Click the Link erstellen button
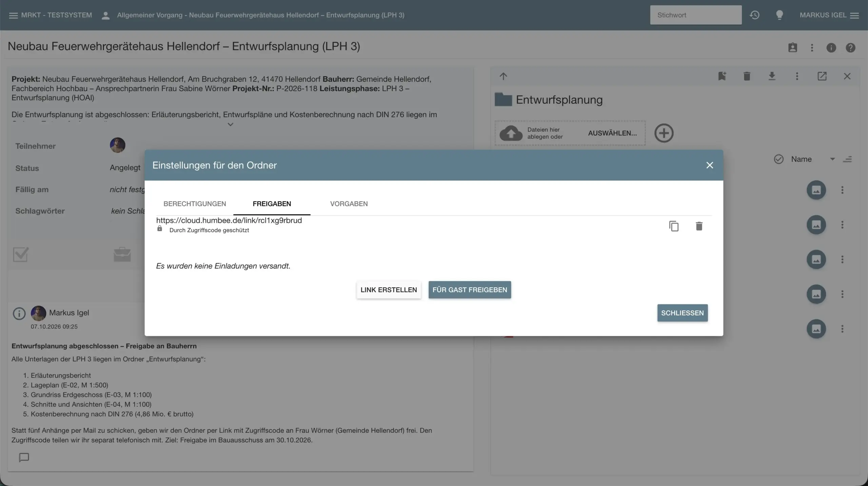Screen dimensions: 868x486 coord(389,290)
